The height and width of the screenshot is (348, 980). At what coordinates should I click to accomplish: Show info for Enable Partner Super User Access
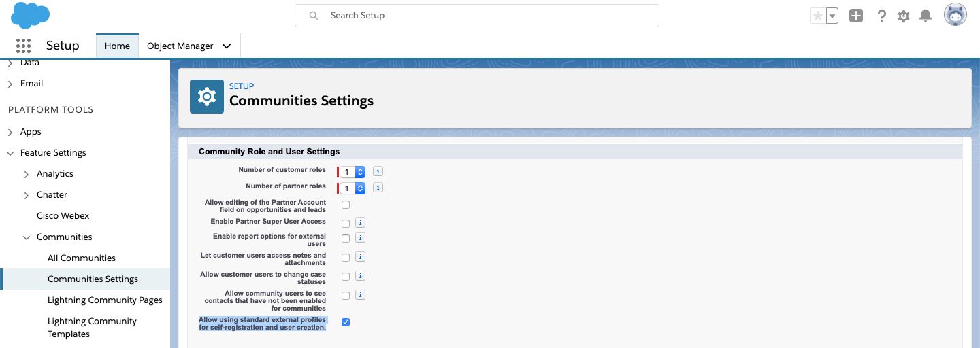[x=361, y=223]
